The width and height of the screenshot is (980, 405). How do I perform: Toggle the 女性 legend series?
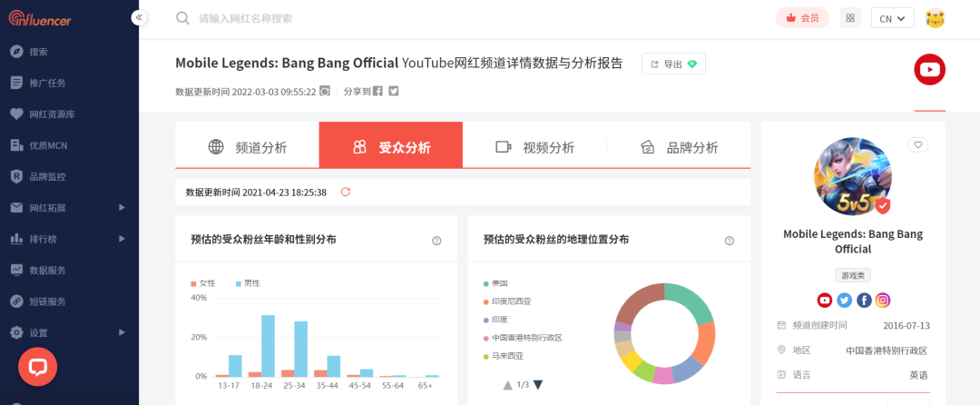(x=203, y=283)
